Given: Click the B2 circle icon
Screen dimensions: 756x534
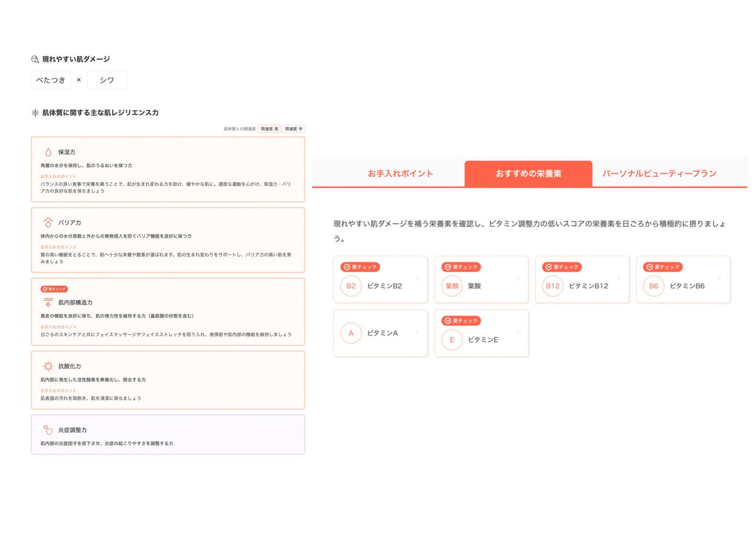Looking at the screenshot, I should (351, 286).
